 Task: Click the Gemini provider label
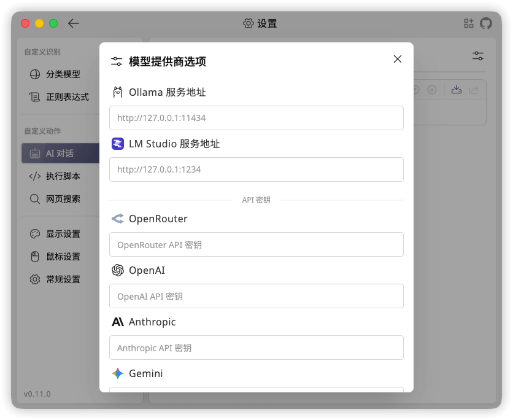point(145,373)
